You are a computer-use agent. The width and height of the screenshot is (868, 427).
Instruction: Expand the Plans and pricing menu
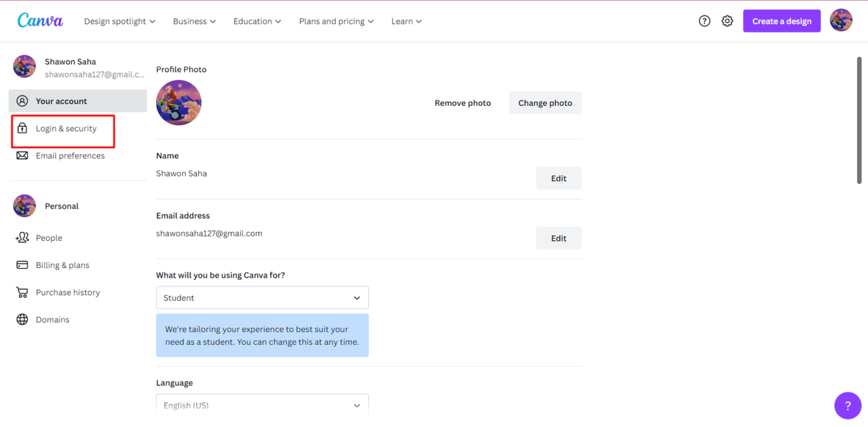[x=336, y=21]
